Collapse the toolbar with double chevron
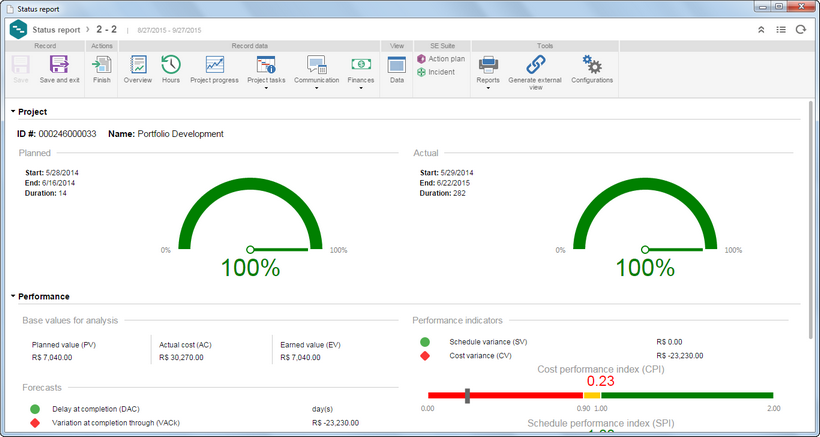Screen dimensions: 820x437 pos(761,30)
